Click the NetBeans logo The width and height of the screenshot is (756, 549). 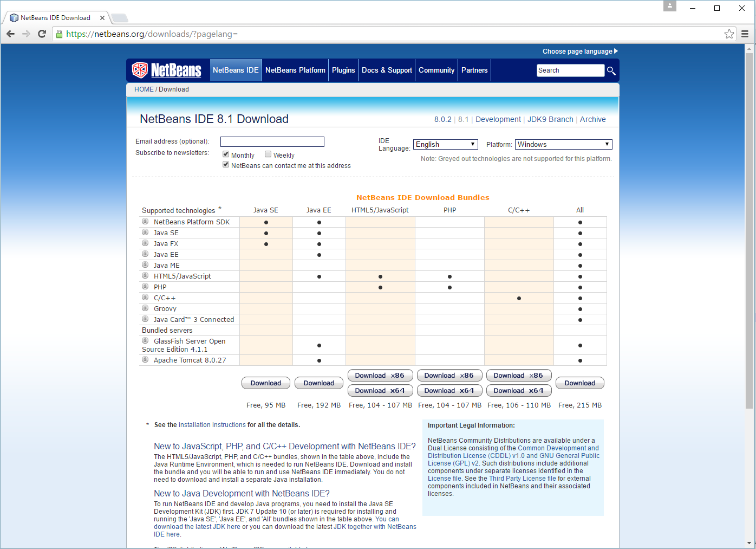click(x=167, y=70)
